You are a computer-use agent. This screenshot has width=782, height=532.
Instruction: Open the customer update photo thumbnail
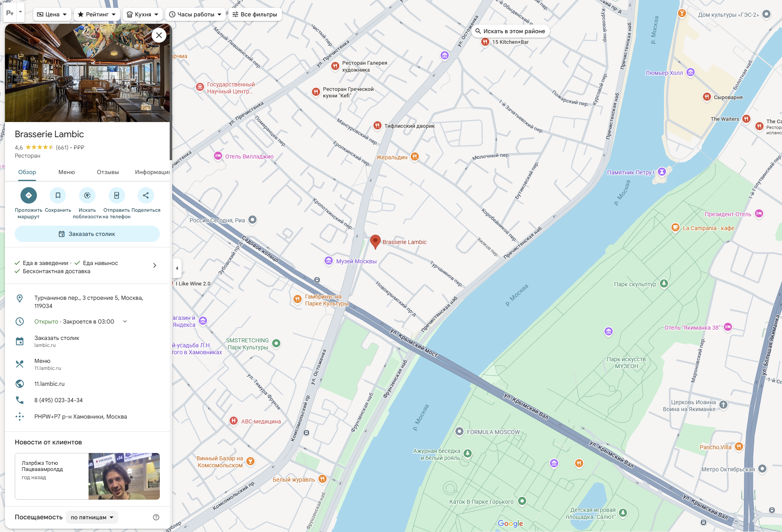coord(124,476)
